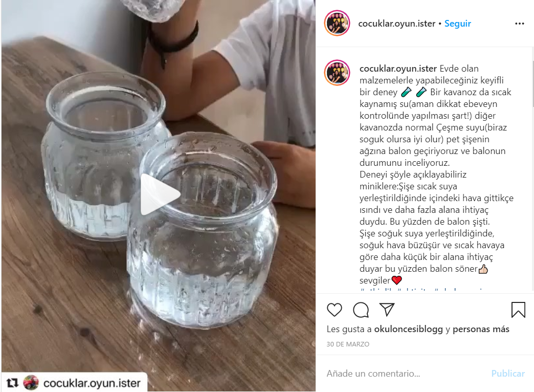The image size is (534, 392).
Task: Save the post with the bookmark icon
Action: (518, 310)
